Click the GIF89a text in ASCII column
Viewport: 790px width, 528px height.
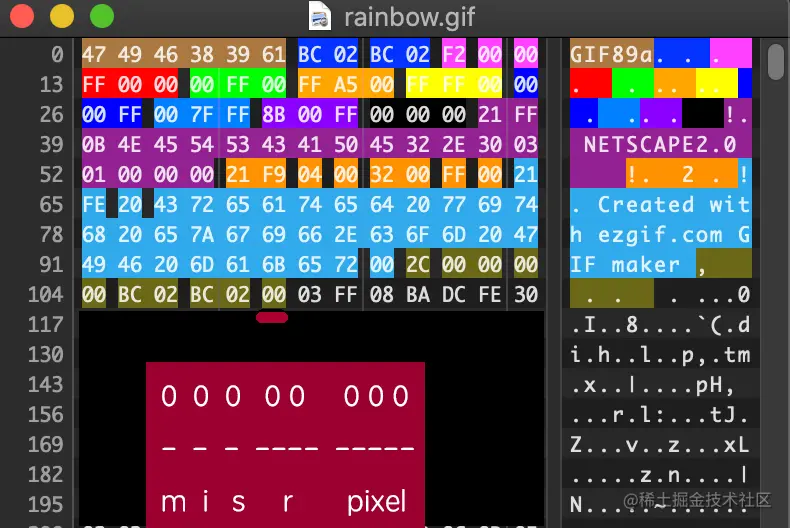point(611,54)
